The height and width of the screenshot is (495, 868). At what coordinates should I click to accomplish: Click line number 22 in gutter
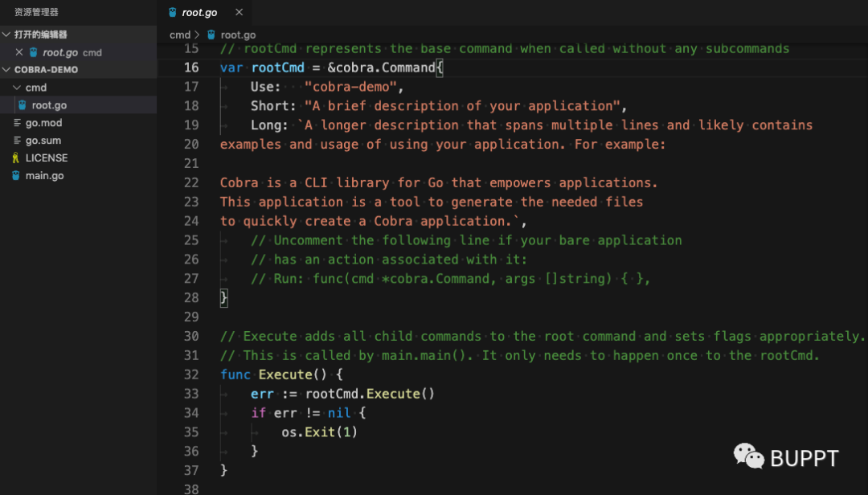191,182
